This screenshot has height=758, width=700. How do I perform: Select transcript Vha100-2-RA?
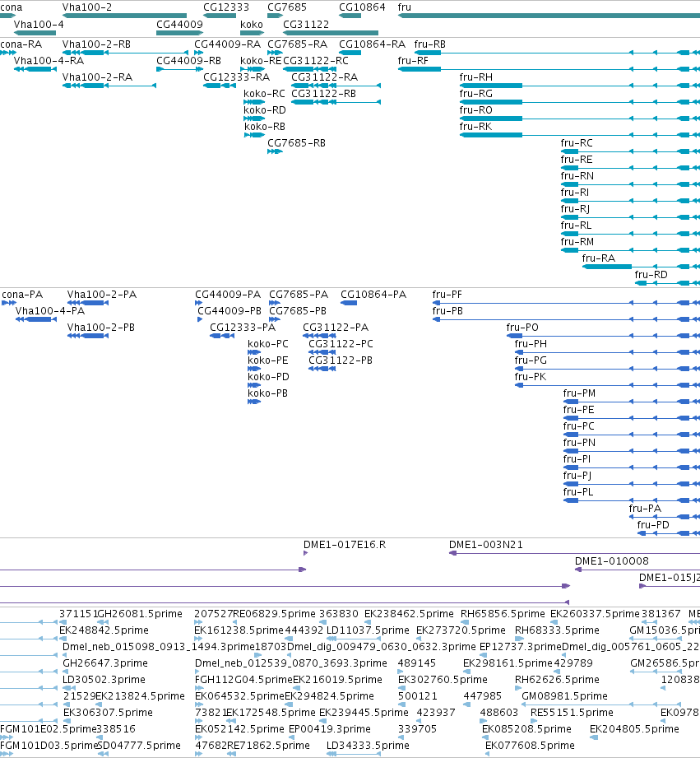coord(109,86)
